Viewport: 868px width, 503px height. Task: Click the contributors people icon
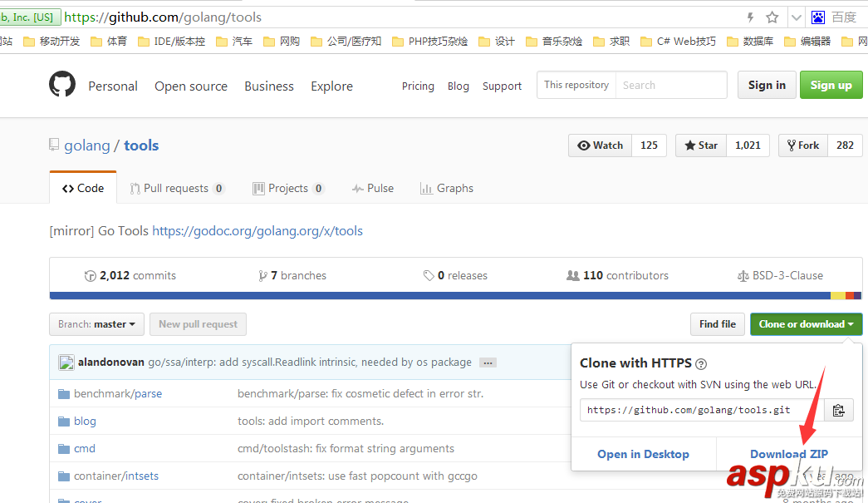click(x=573, y=275)
